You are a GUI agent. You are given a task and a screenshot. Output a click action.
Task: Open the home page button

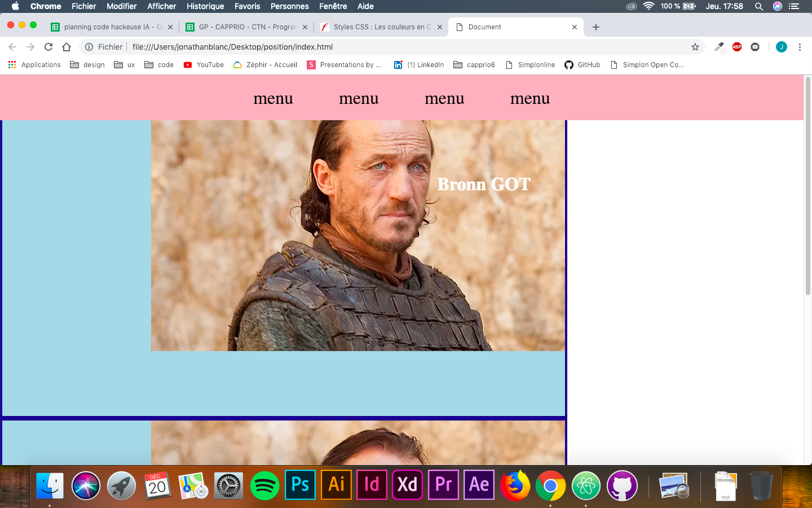click(67, 47)
